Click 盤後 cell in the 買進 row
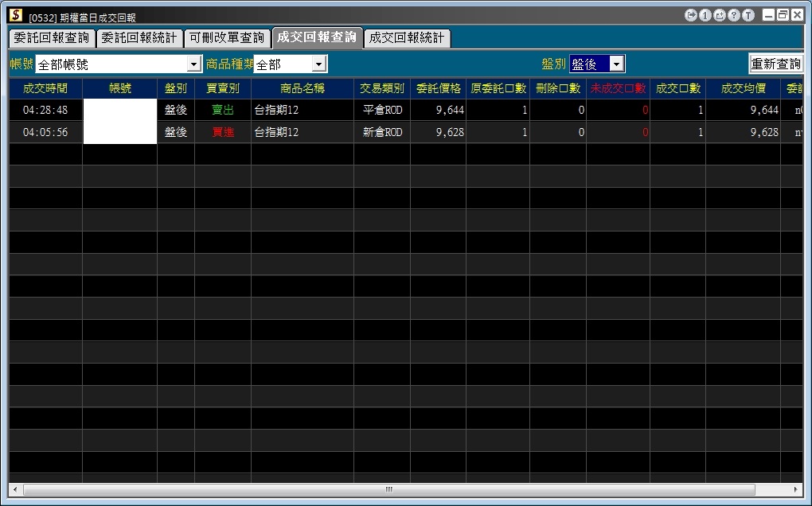812x506 pixels. (x=176, y=132)
